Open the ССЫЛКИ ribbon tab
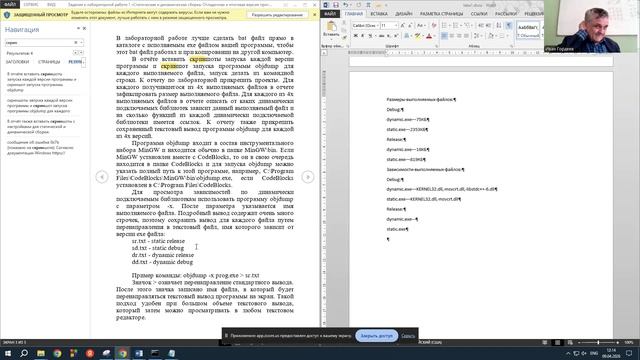The image size is (640, 360). pyautogui.click(x=479, y=14)
